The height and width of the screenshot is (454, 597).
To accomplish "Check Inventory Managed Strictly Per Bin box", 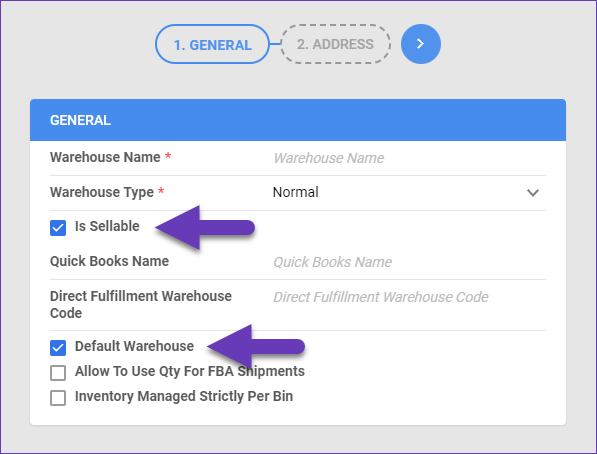I will click(x=58, y=398).
